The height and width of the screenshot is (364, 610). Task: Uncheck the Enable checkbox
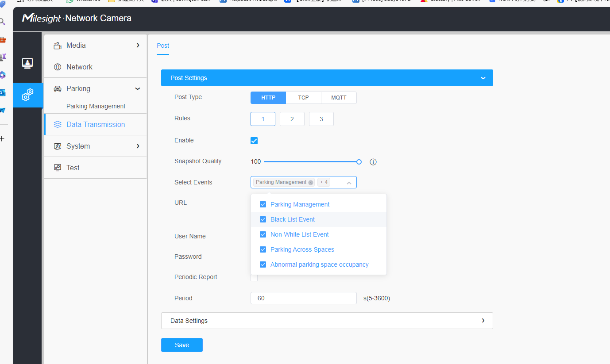click(x=254, y=141)
